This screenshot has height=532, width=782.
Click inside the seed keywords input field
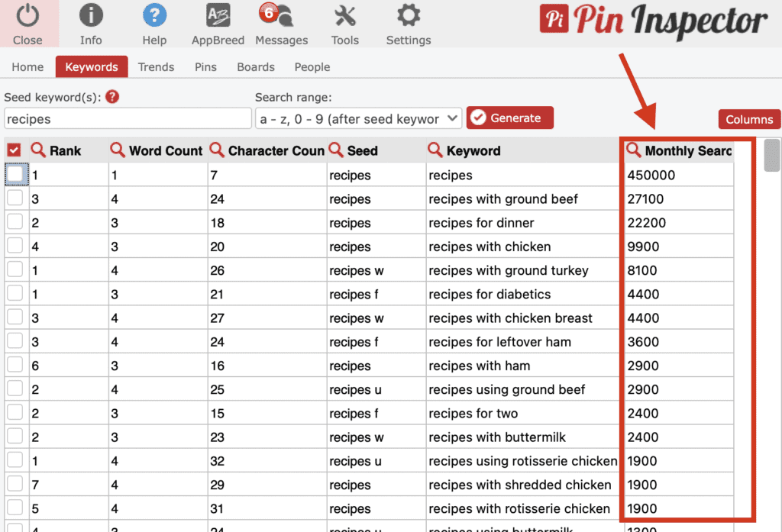(128, 118)
